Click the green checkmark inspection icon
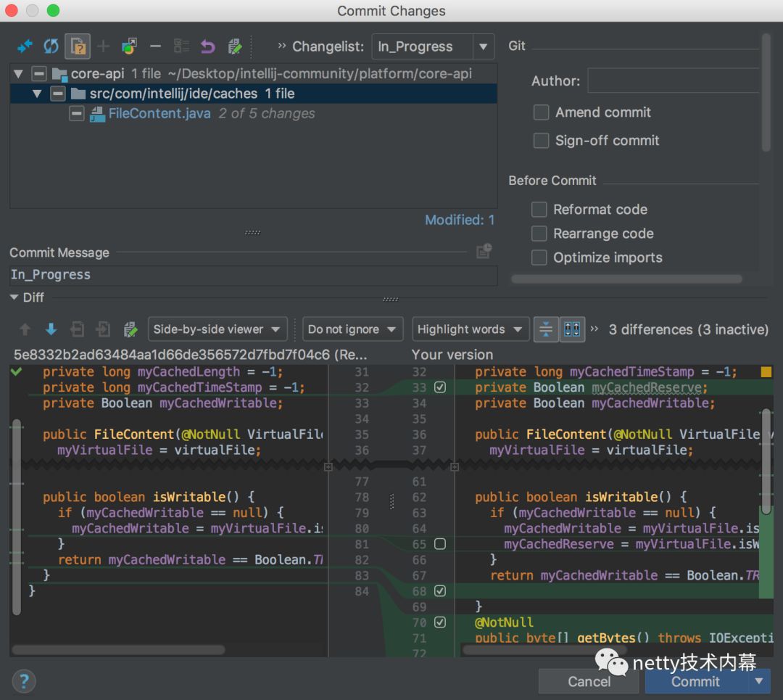The height and width of the screenshot is (700, 783). 17,371
